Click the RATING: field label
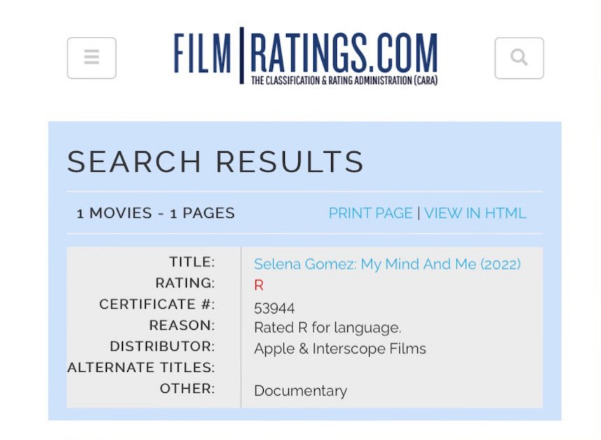Screen dimensions: 601x440 pyautogui.click(x=185, y=283)
